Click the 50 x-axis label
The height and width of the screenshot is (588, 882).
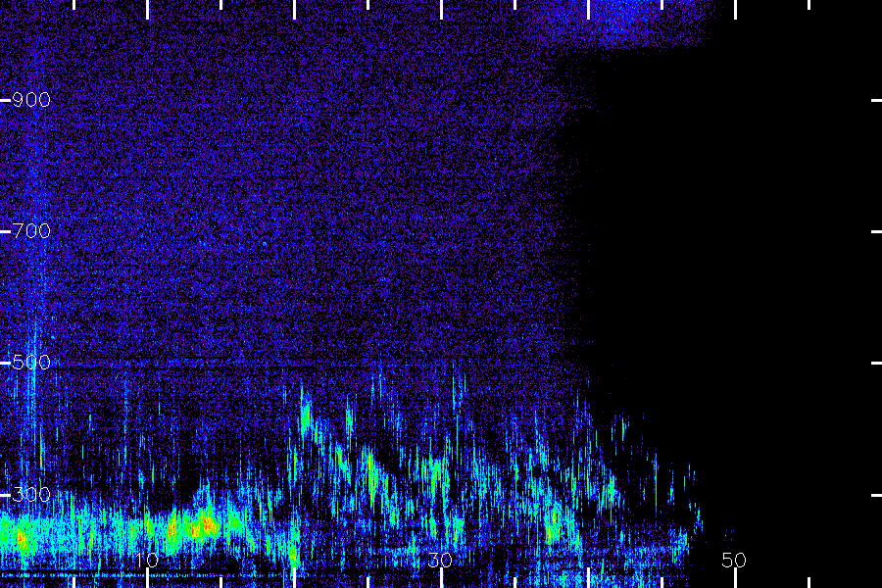click(734, 560)
